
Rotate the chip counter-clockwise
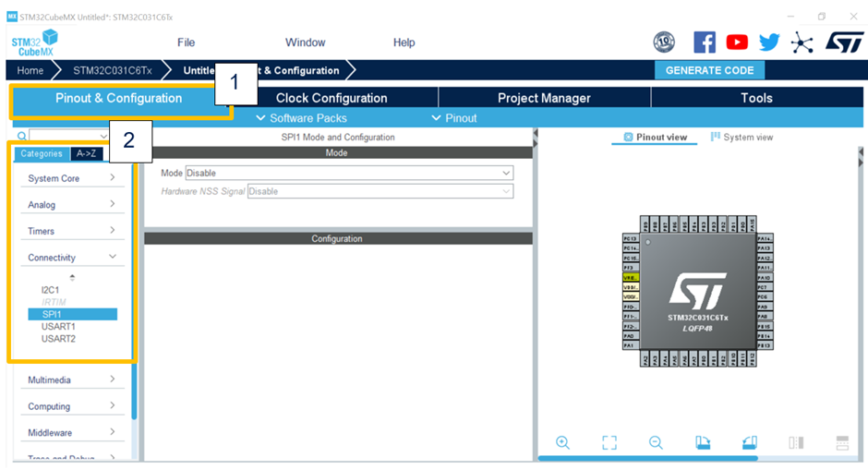(750, 442)
